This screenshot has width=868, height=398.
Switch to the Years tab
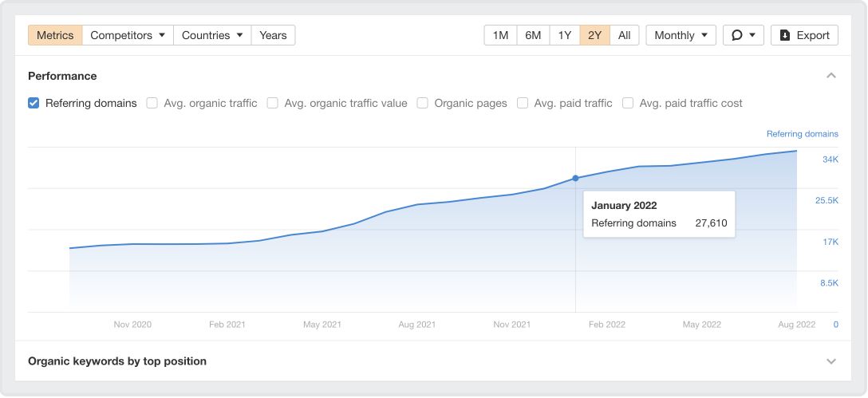pyautogui.click(x=273, y=35)
